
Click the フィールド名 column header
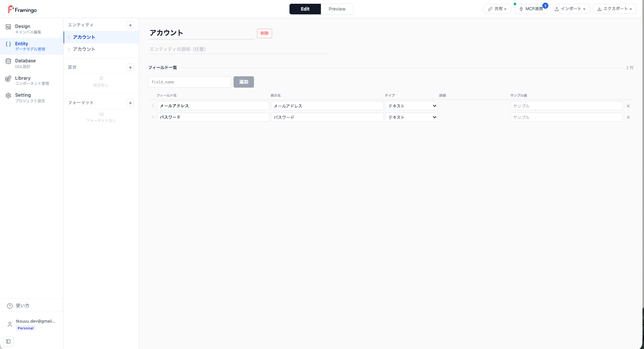coord(167,96)
